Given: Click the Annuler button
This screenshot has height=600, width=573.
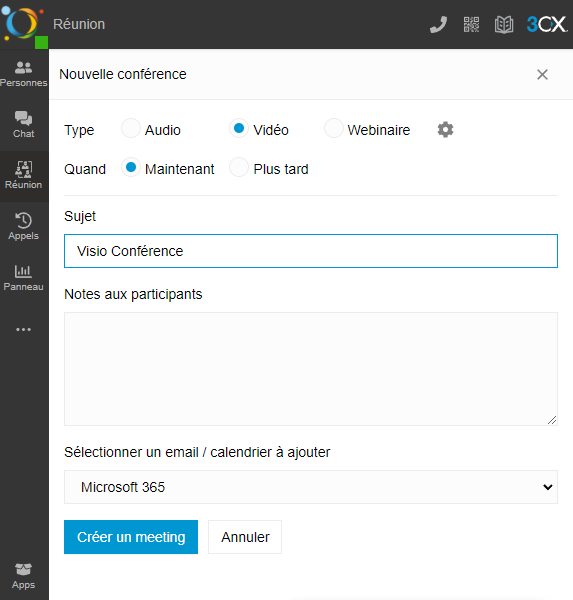Looking at the screenshot, I should [x=245, y=537].
